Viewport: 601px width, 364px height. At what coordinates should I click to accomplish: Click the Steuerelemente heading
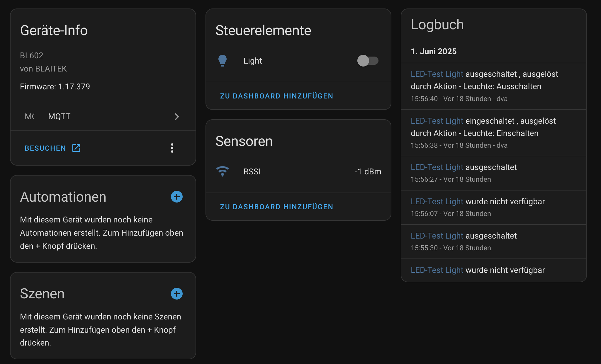(263, 30)
